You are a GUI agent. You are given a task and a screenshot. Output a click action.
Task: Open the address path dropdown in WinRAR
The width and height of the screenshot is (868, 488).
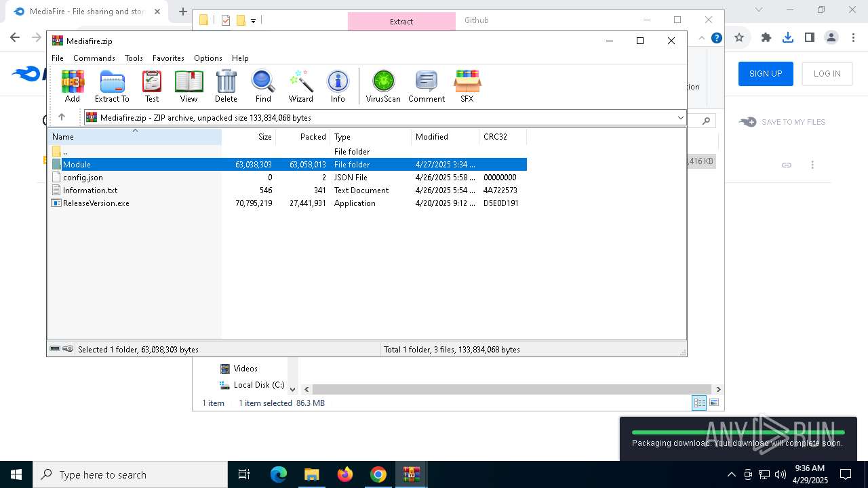click(680, 117)
